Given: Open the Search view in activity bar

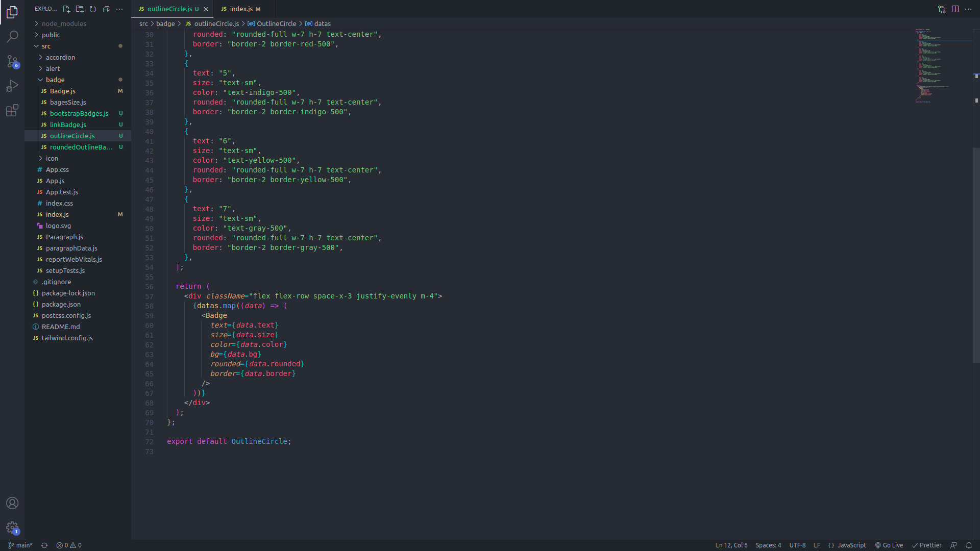Looking at the screenshot, I should pyautogui.click(x=12, y=36).
